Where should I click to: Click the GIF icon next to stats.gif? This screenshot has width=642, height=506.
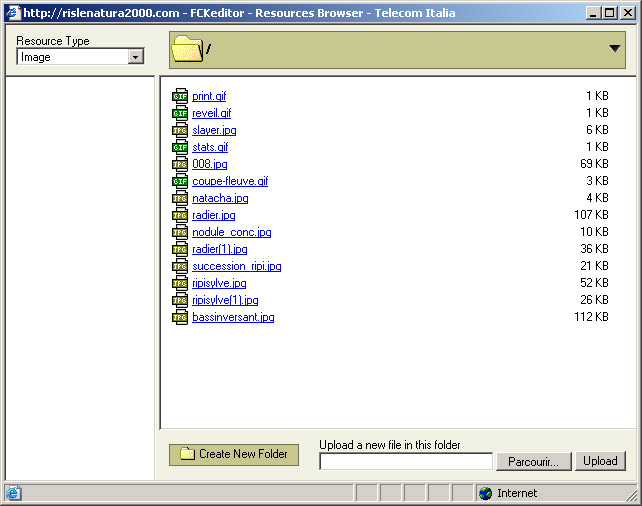(180, 147)
